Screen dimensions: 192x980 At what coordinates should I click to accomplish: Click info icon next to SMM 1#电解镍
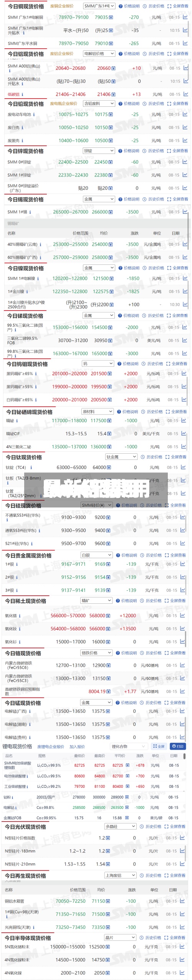click(x=38, y=279)
